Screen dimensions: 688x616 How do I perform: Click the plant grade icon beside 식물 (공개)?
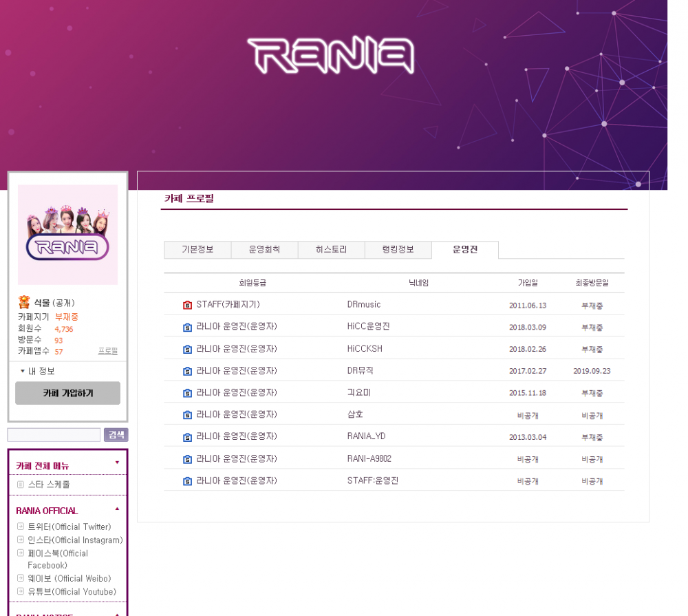pyautogui.click(x=23, y=302)
